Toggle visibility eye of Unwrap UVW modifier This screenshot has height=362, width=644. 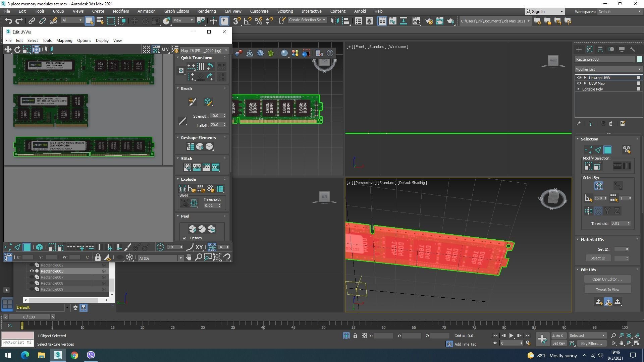coord(579,78)
